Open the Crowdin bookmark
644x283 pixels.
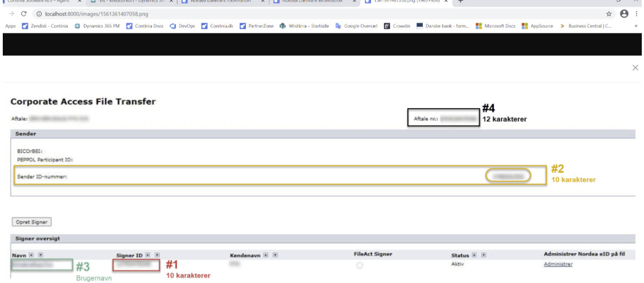pyautogui.click(x=397, y=26)
